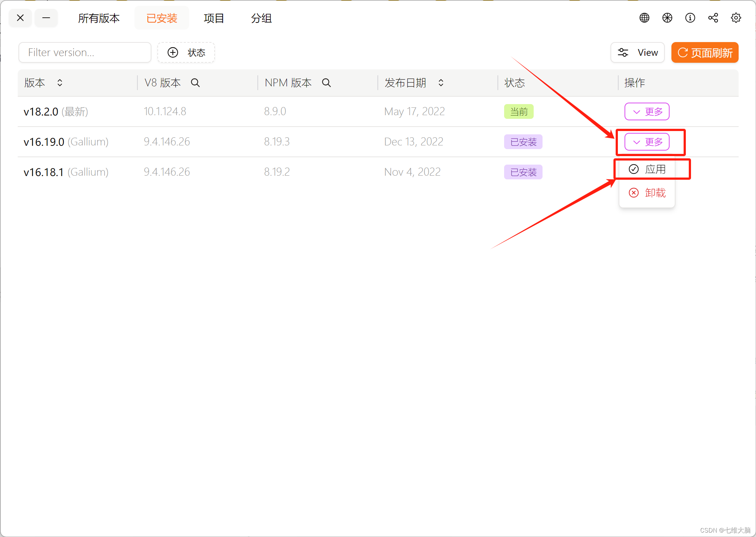Minimize the window with dash button
Viewport: 756px width, 537px height.
tap(46, 18)
